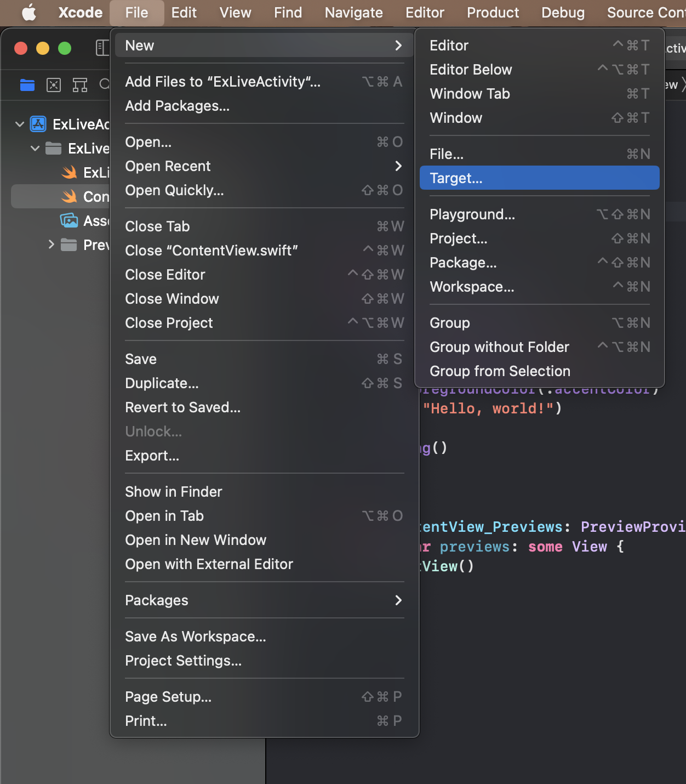Click Save As Workspace…

pos(264,637)
